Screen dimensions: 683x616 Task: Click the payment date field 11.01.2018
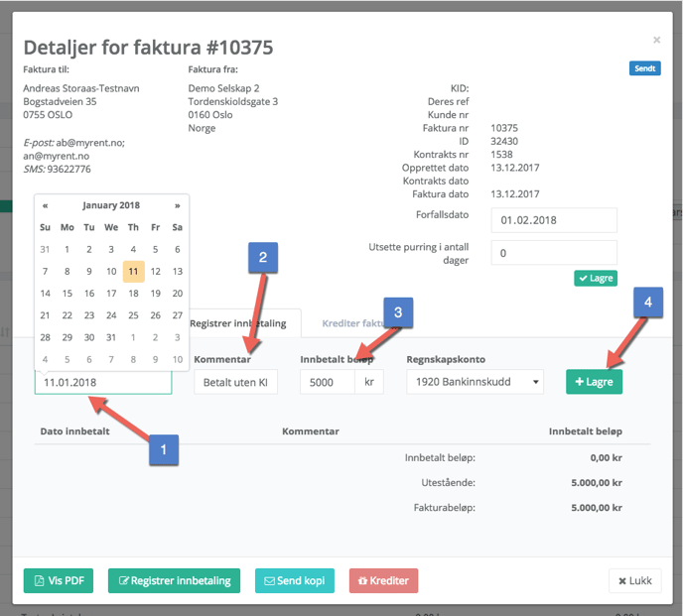coord(103,382)
